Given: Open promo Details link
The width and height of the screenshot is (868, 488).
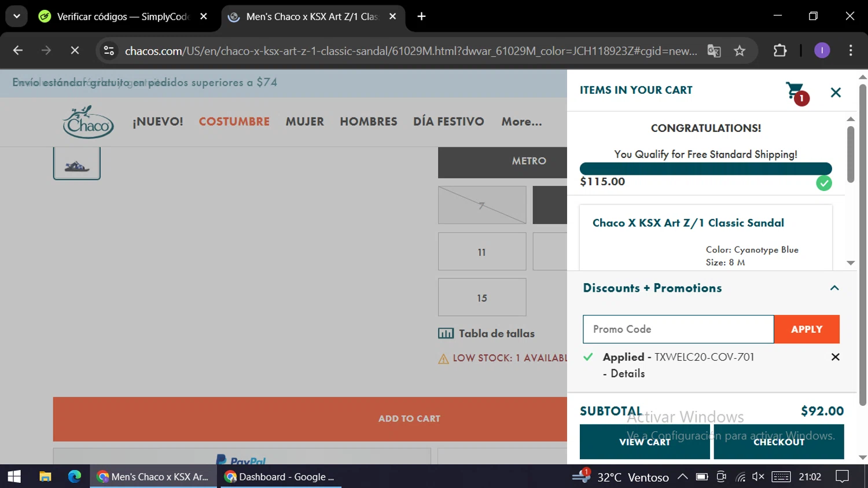Looking at the screenshot, I should [x=627, y=373].
